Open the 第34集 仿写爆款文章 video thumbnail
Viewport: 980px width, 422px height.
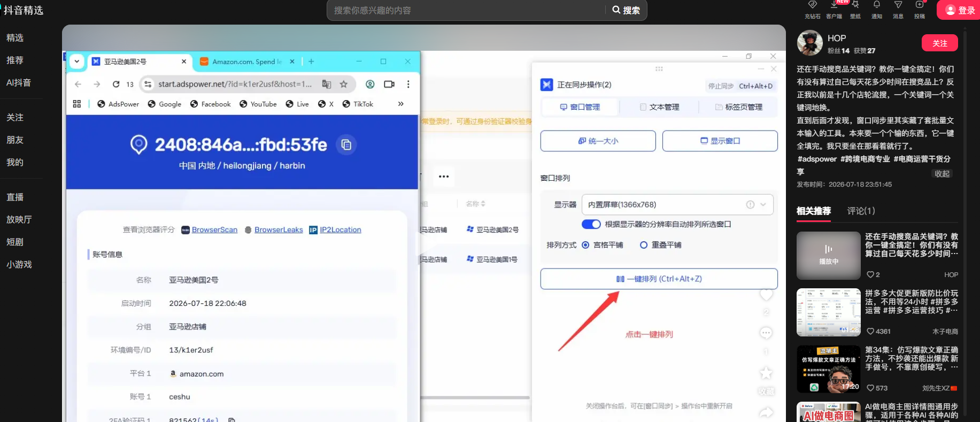[x=829, y=369]
